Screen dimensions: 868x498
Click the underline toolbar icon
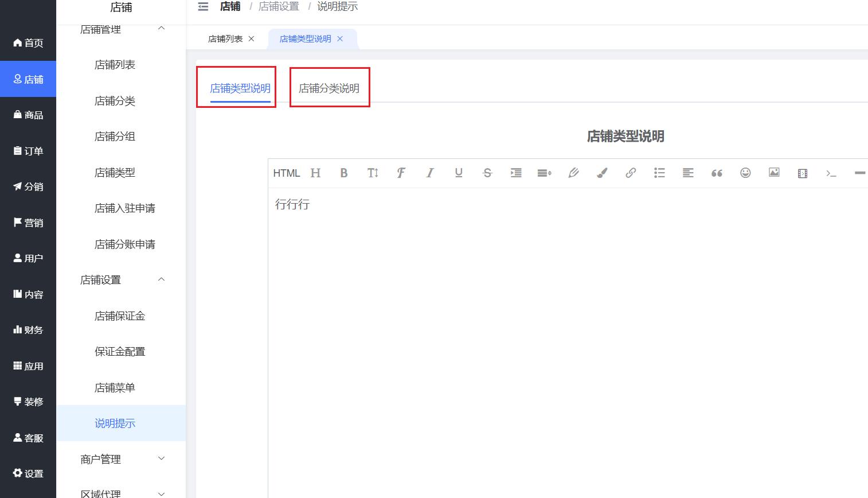tap(459, 173)
